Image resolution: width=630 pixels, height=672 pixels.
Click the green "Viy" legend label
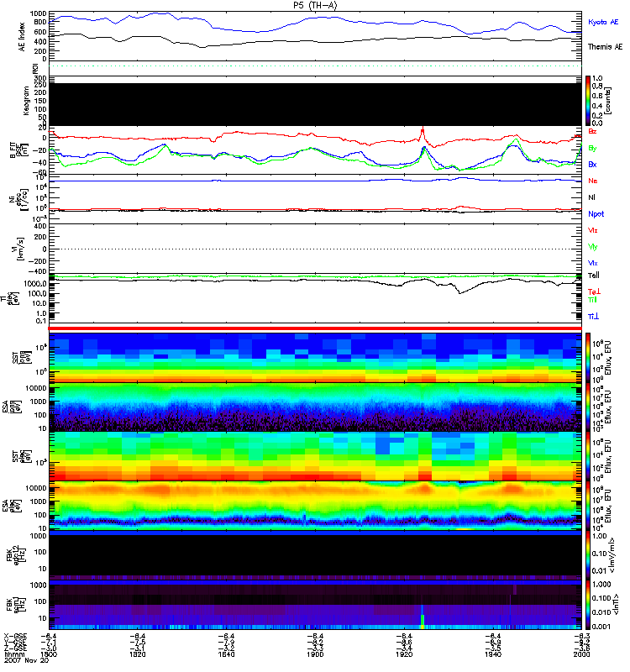click(x=593, y=247)
